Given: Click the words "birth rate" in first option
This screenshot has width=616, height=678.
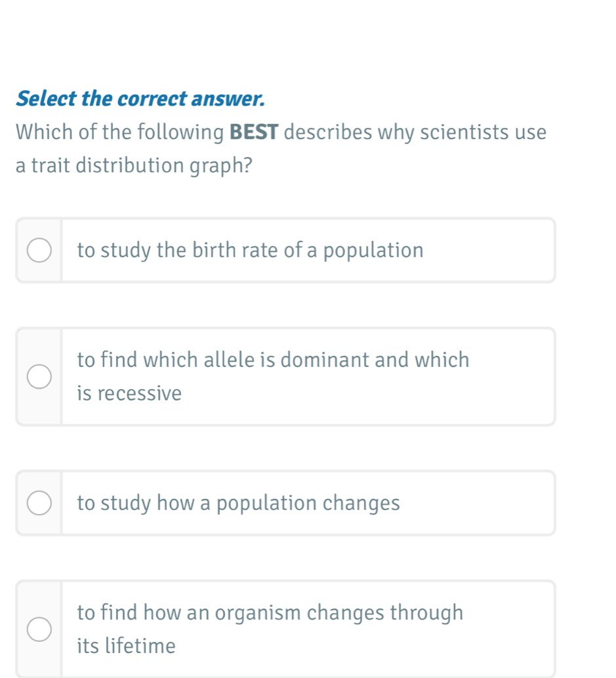Looking at the screenshot, I should pyautogui.click(x=234, y=251).
